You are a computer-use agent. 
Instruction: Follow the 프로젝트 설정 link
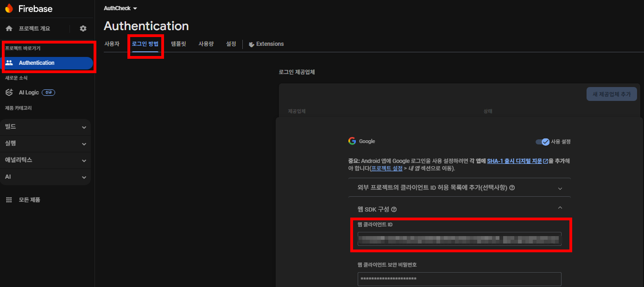click(x=387, y=168)
